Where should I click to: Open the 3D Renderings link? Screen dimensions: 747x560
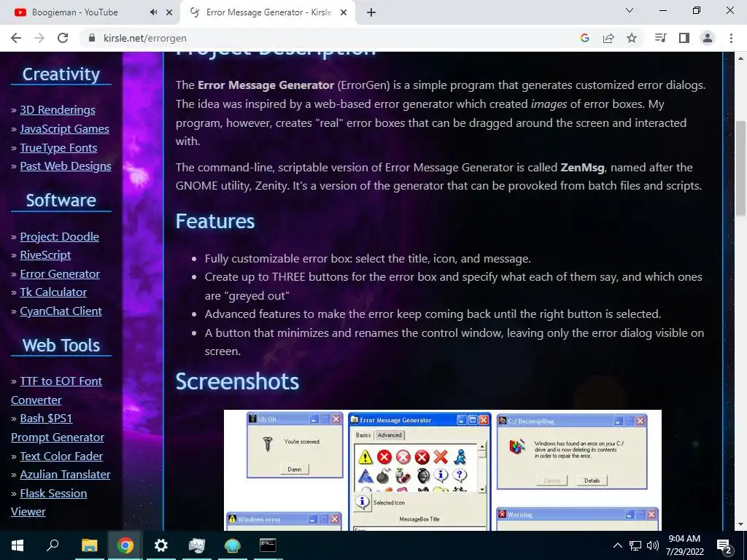tap(58, 110)
